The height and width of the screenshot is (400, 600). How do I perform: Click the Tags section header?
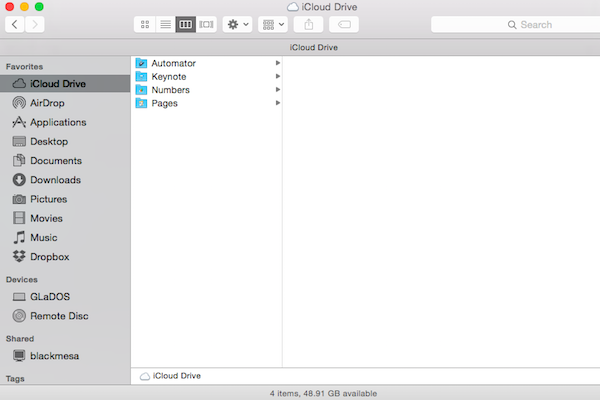click(x=15, y=379)
